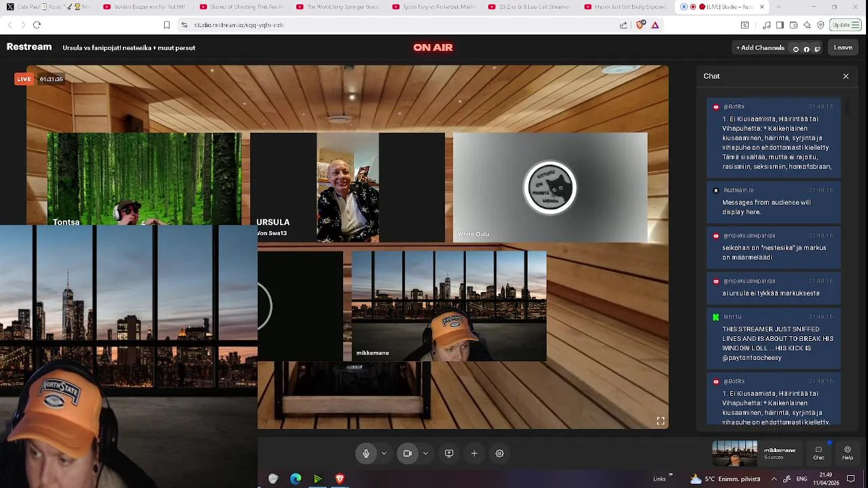The image size is (868, 488).
Task: Open the VPN shield icon
Action: (821, 25)
